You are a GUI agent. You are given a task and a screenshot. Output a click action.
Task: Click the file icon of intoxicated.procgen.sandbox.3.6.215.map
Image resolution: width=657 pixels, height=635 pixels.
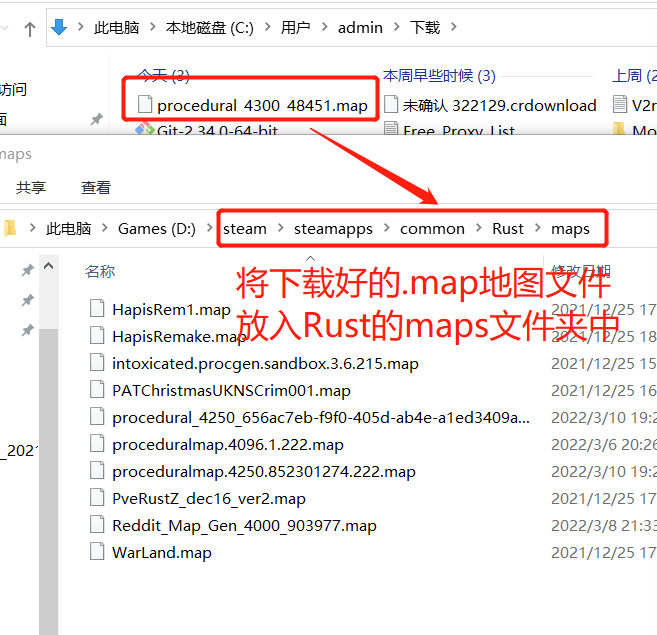(x=97, y=362)
